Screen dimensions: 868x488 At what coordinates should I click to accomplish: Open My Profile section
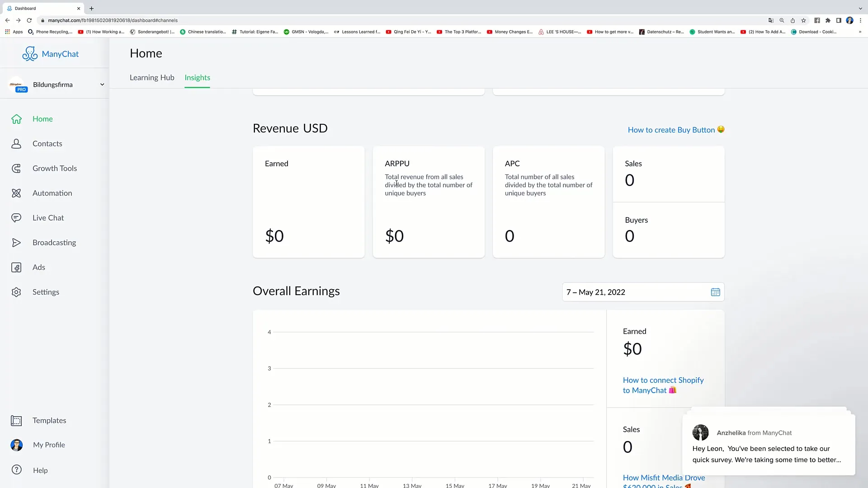tap(49, 445)
